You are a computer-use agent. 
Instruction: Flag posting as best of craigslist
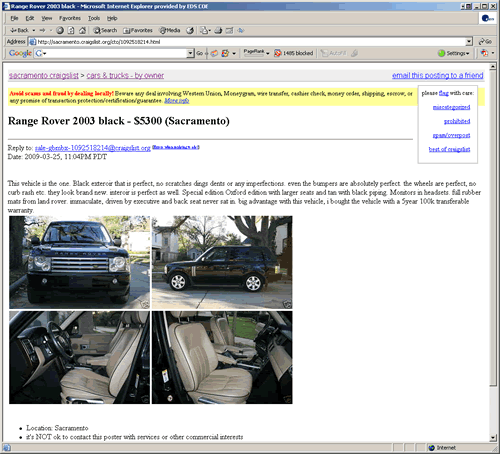(x=449, y=149)
